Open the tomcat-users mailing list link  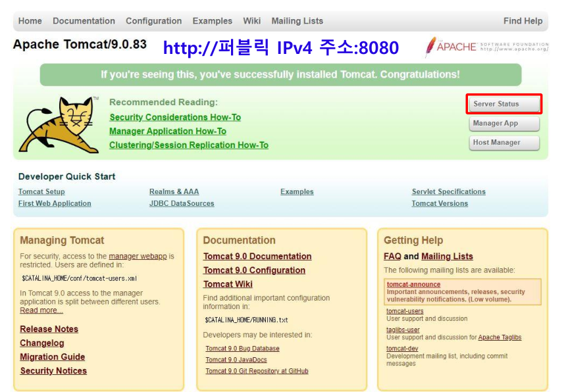coord(405,311)
